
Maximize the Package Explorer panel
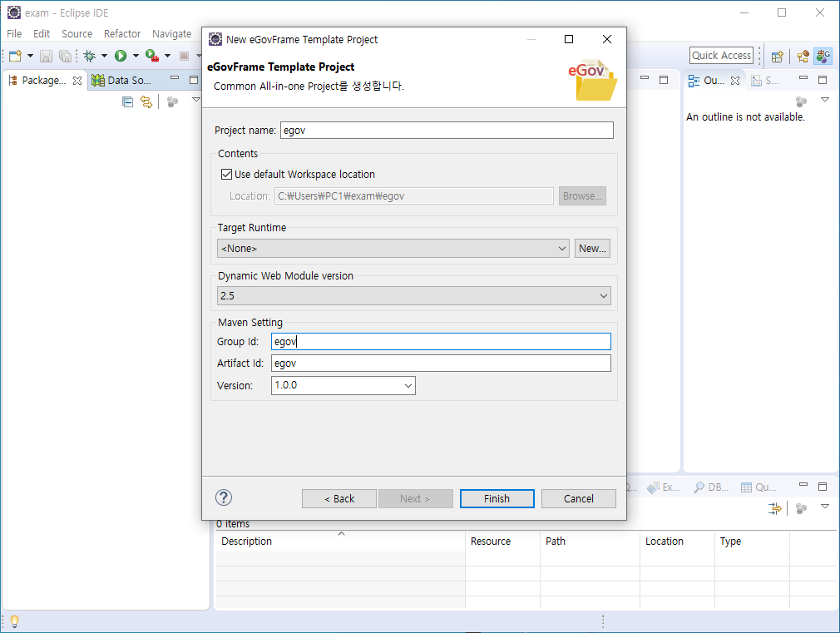tap(194, 79)
